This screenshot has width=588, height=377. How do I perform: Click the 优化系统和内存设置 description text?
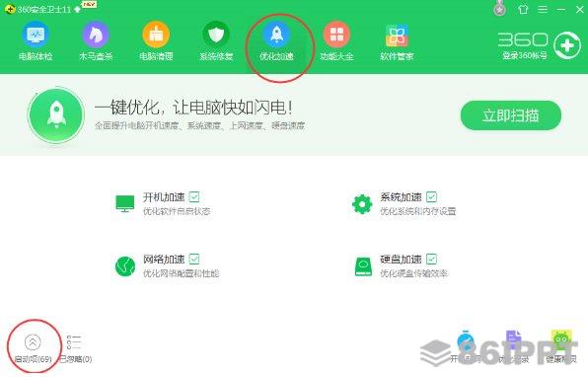tap(417, 211)
